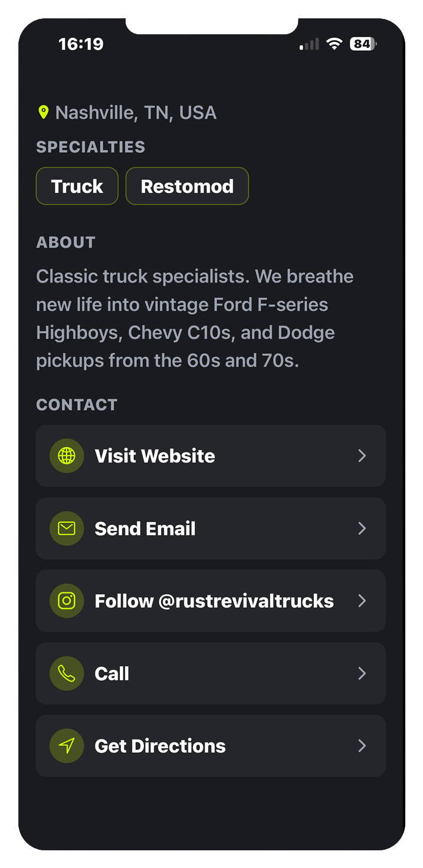Tap the 16:19 clock in the status bar

point(81,44)
